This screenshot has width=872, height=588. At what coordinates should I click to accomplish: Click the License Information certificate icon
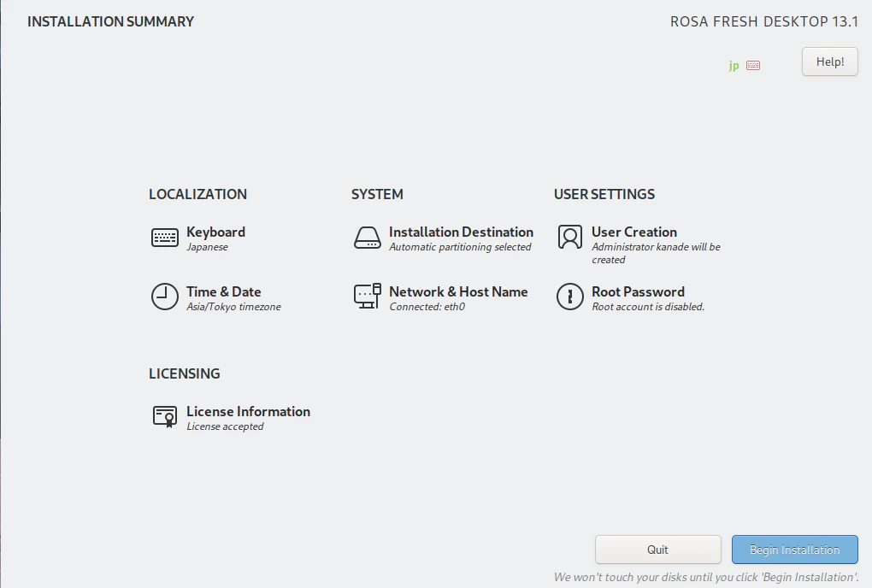click(165, 416)
